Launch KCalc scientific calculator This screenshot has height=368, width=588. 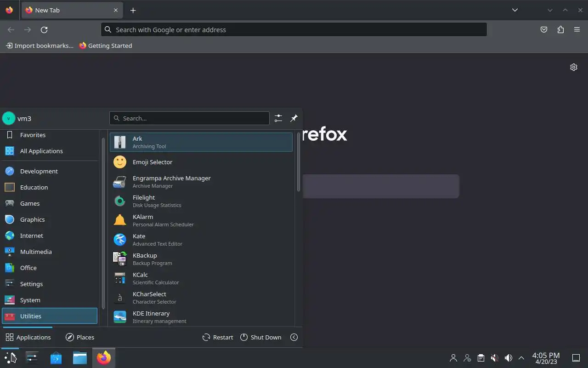pos(201,278)
